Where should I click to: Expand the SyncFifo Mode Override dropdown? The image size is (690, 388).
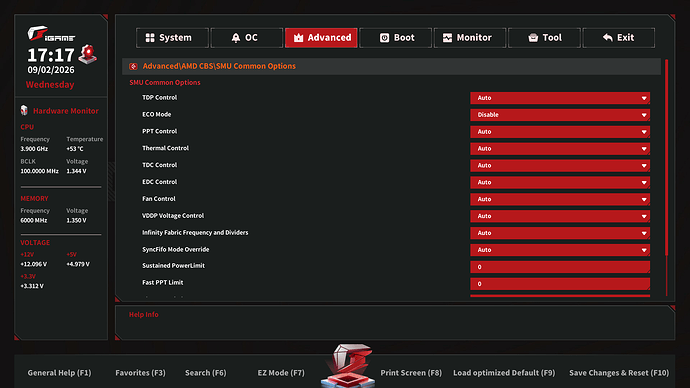coord(560,250)
